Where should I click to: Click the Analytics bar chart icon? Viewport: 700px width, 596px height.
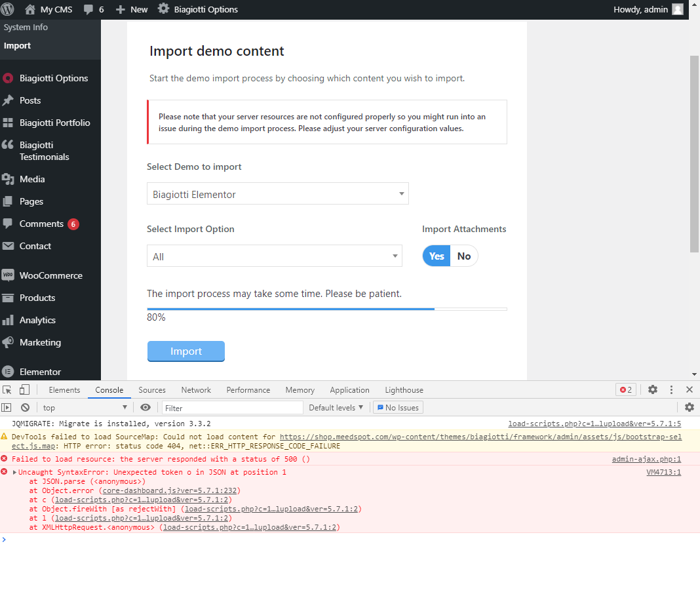tap(8, 320)
